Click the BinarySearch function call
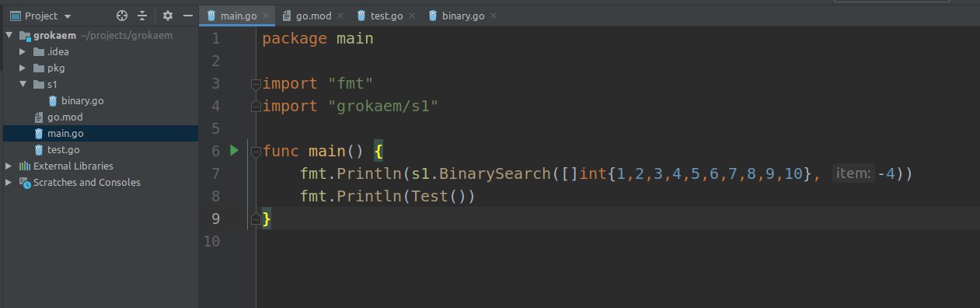 click(x=494, y=173)
